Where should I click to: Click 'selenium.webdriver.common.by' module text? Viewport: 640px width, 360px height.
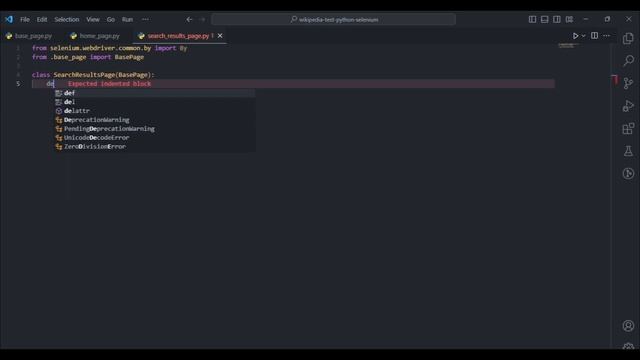click(100, 48)
